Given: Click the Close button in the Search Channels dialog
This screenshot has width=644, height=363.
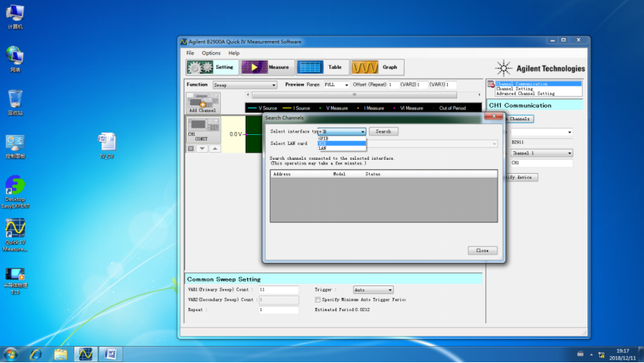Looking at the screenshot, I should (483, 251).
